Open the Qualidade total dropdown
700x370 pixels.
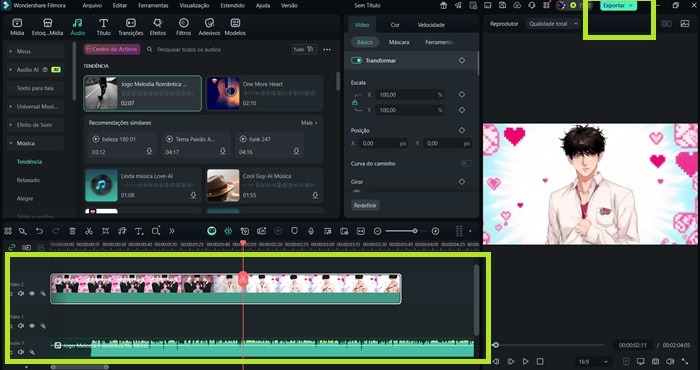[x=553, y=24]
